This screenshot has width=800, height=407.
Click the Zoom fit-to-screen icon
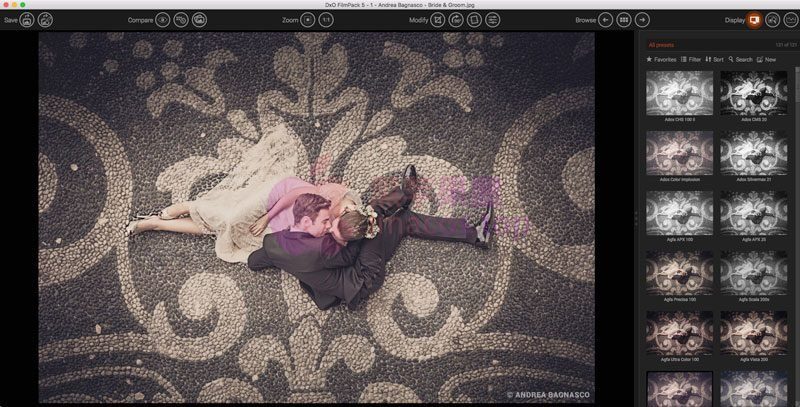coord(308,20)
